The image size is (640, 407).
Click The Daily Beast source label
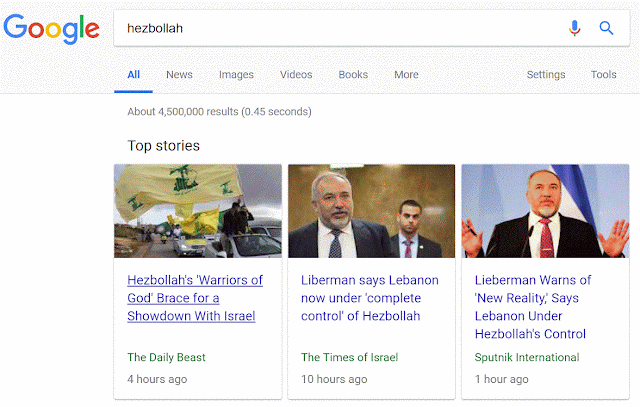[x=166, y=357]
